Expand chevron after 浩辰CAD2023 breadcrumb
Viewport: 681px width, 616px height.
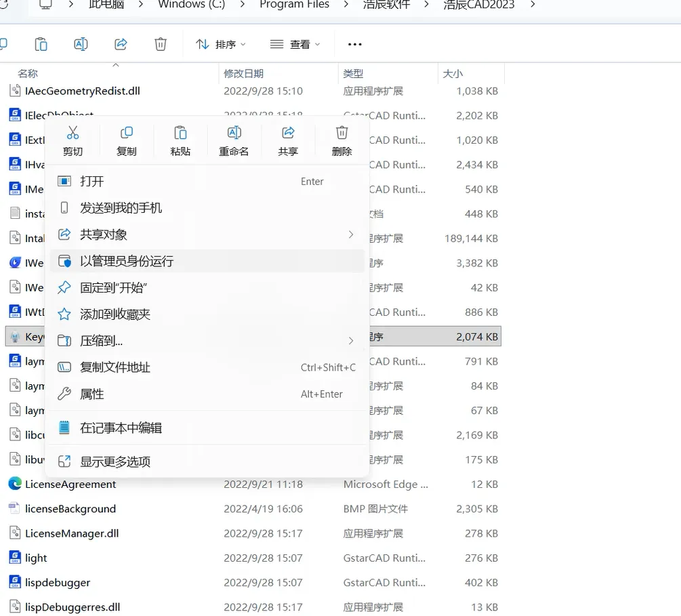point(533,4)
